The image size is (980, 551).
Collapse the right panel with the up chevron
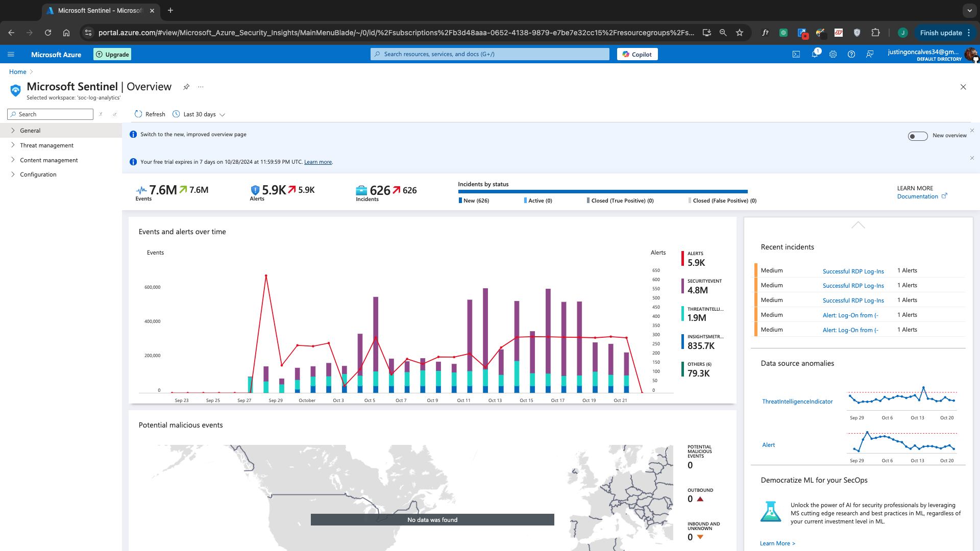point(859,225)
